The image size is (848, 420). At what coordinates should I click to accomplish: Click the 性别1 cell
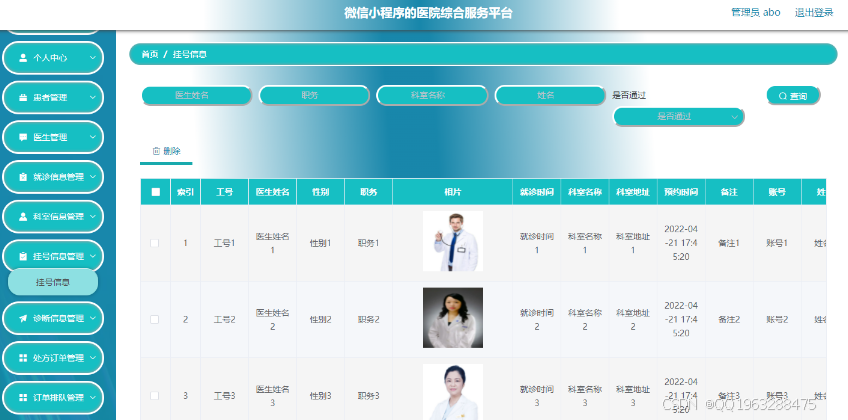[320, 243]
